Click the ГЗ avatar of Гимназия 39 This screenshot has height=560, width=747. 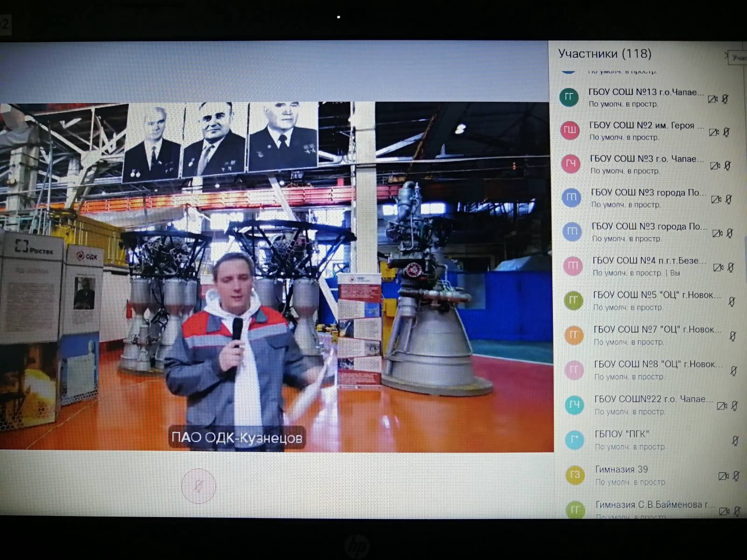[x=575, y=475]
